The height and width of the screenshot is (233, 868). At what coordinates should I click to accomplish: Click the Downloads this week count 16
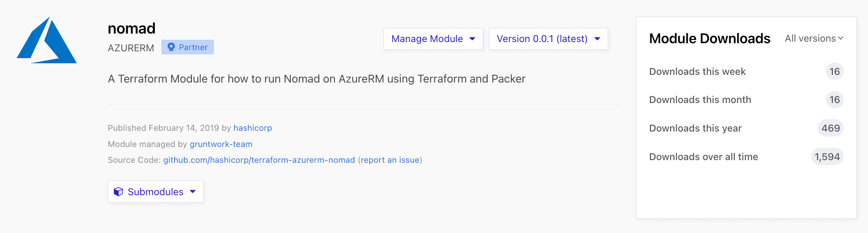coord(834,71)
